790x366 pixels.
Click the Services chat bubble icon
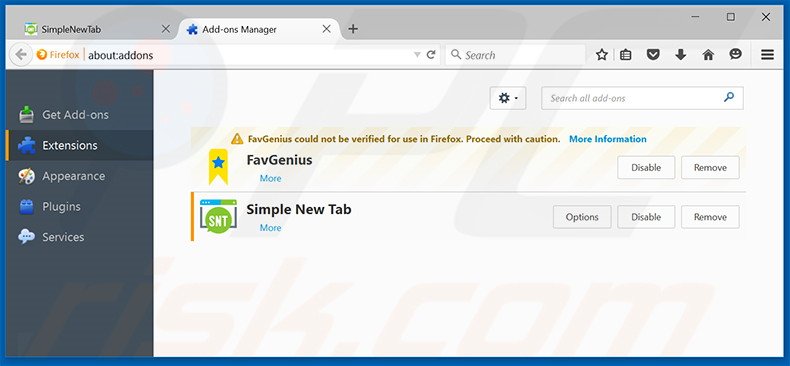click(x=26, y=236)
